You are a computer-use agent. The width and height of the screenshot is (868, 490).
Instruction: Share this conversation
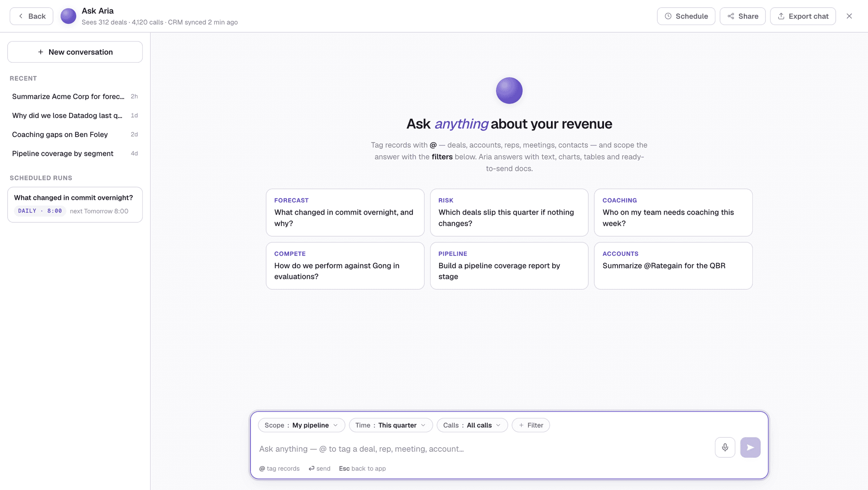743,16
